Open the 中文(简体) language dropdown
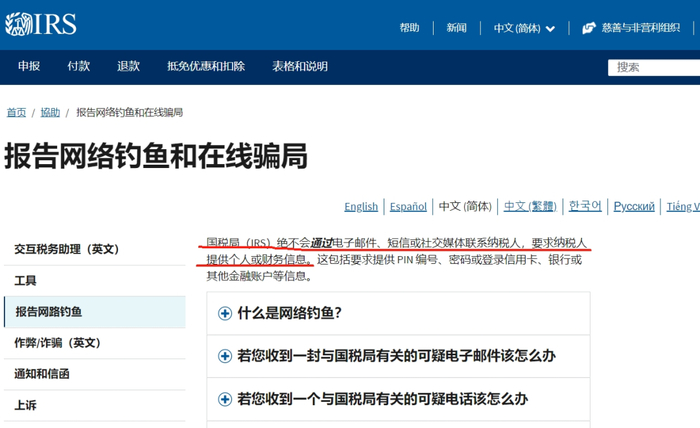The image size is (700, 428). (x=524, y=28)
